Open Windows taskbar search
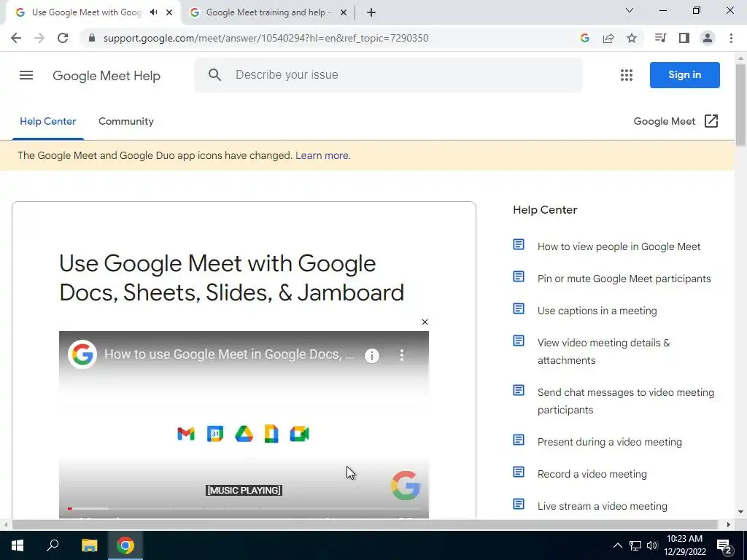This screenshot has height=560, width=747. pos(53,545)
